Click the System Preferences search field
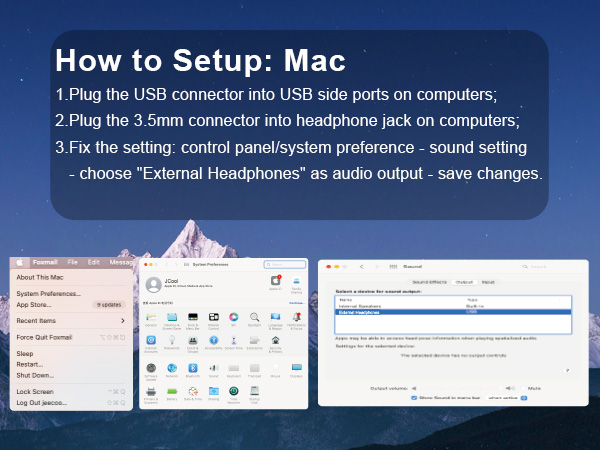The height and width of the screenshot is (450, 600). pos(285,265)
